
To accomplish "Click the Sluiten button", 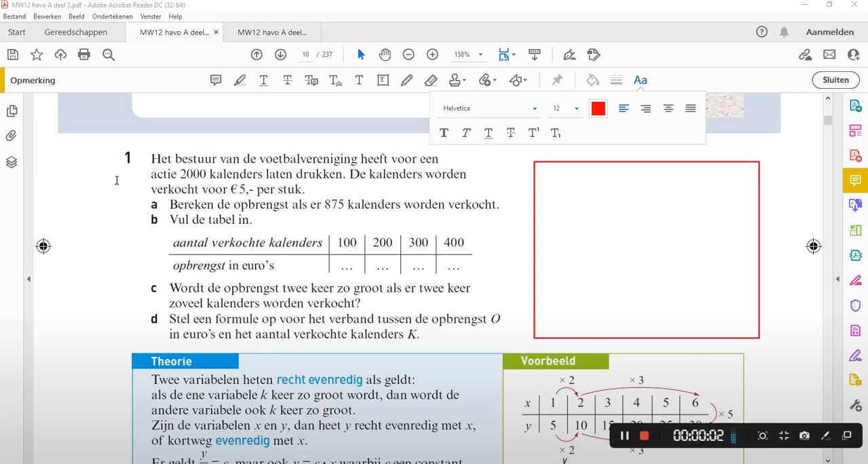I will [835, 80].
